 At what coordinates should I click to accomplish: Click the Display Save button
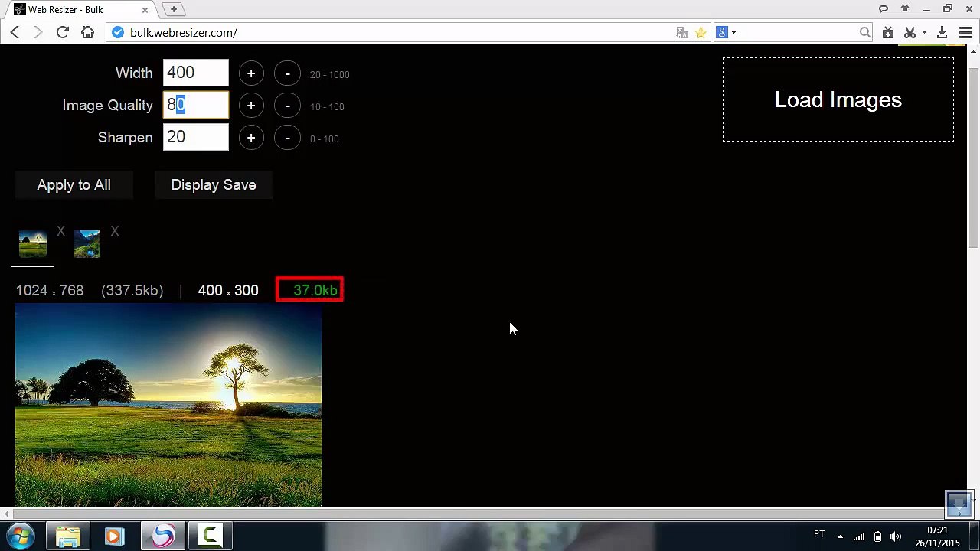(x=214, y=185)
